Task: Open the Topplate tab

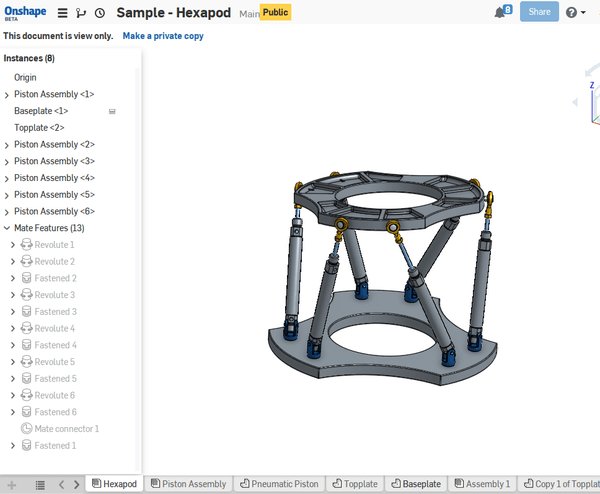Action: click(355, 484)
